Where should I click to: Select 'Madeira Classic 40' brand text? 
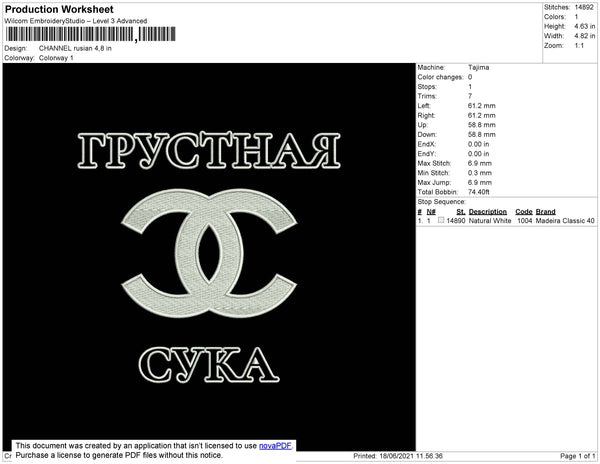[565, 221]
